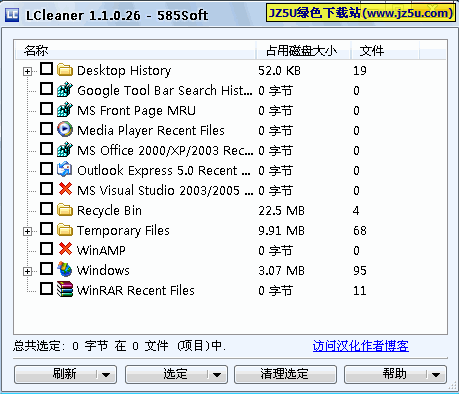Click the 9.91 MB size value
This screenshot has width=459, height=394.
[x=281, y=230]
